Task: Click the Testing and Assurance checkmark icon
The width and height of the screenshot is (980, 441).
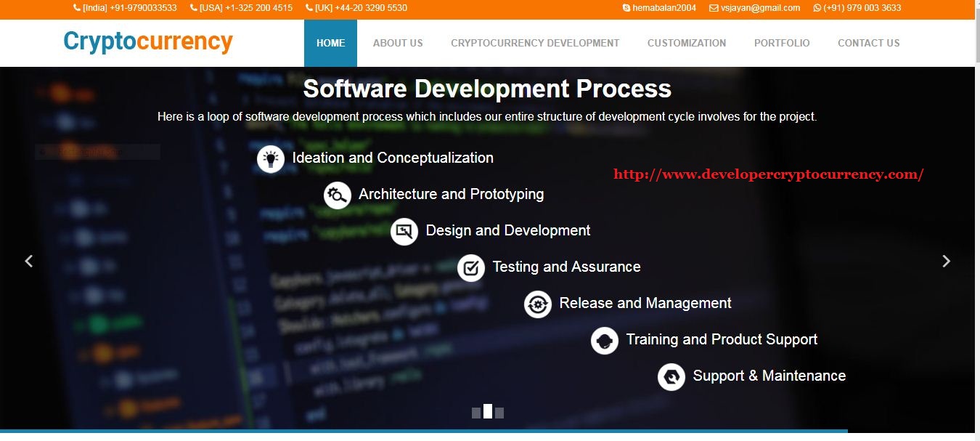Action: point(471,267)
